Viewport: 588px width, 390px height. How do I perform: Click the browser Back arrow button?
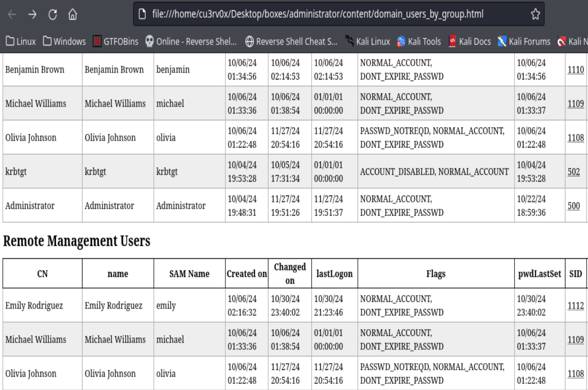(12, 16)
